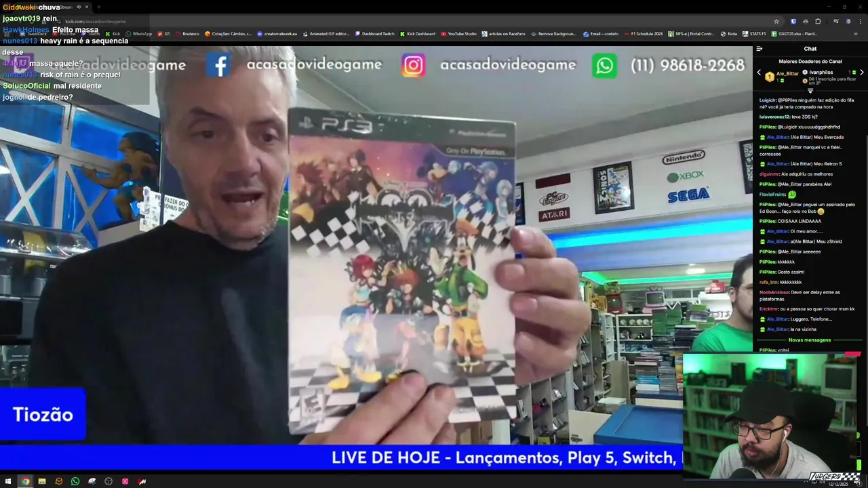Open the G1 bookmark
The width and height of the screenshot is (868, 488).
coord(163,33)
